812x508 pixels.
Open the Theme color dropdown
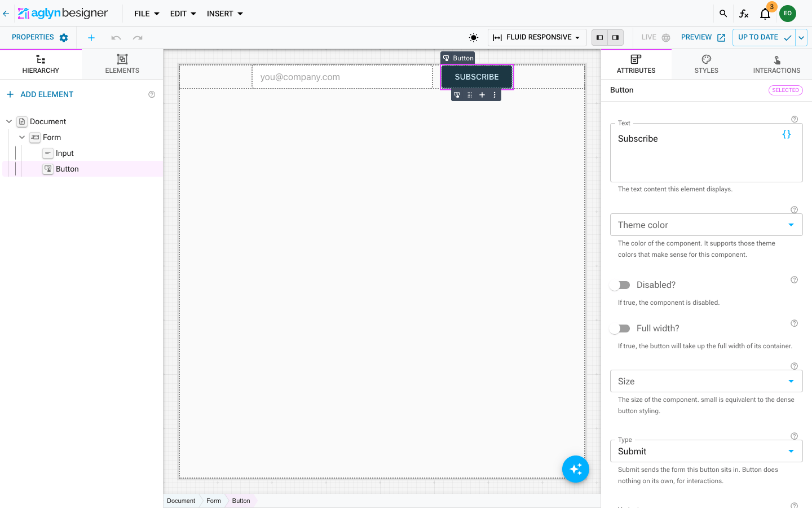pos(706,225)
